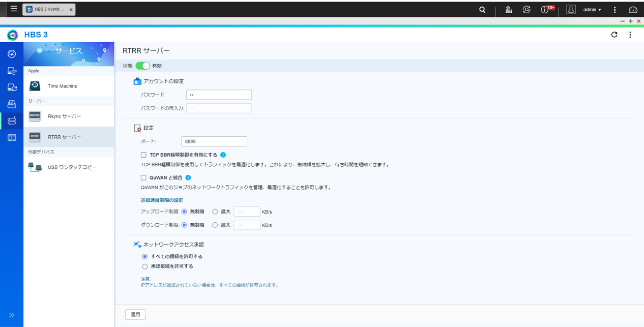Open Backup & Restore sidebar icon
The width and height of the screenshot is (644, 327).
click(12, 71)
